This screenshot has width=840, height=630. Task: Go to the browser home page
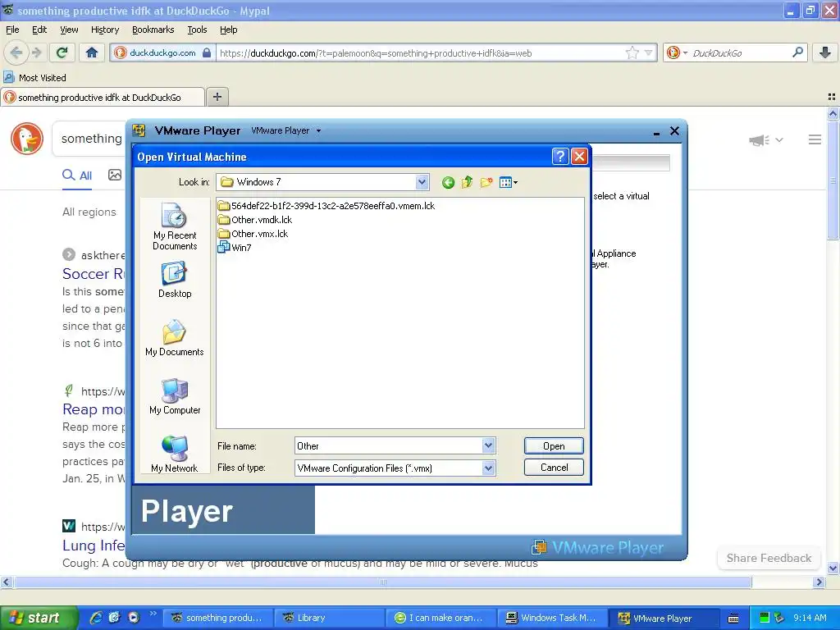tap(92, 52)
